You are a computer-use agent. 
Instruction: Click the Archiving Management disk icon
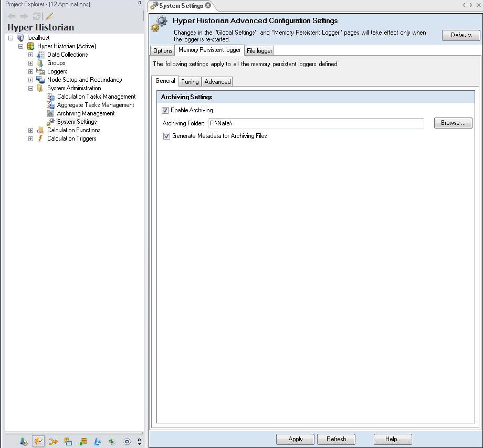pyautogui.click(x=50, y=113)
